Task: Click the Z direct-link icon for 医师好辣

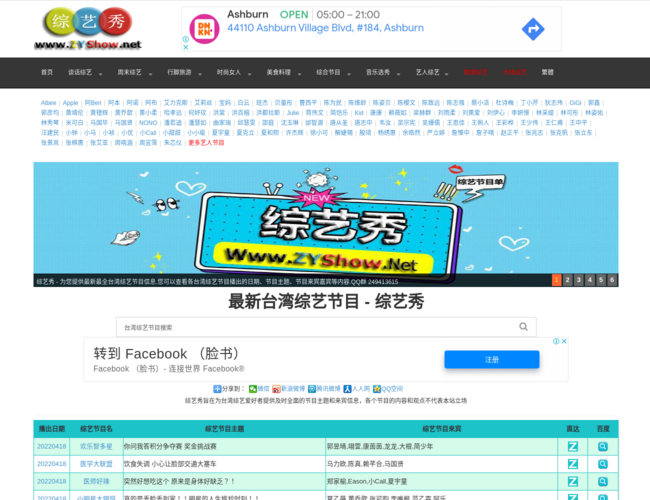Action: pyautogui.click(x=572, y=481)
